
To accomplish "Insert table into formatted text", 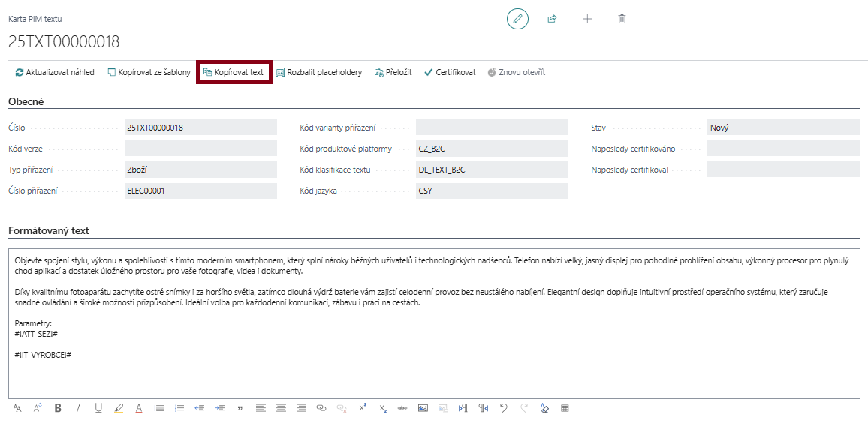I will pyautogui.click(x=565, y=408).
